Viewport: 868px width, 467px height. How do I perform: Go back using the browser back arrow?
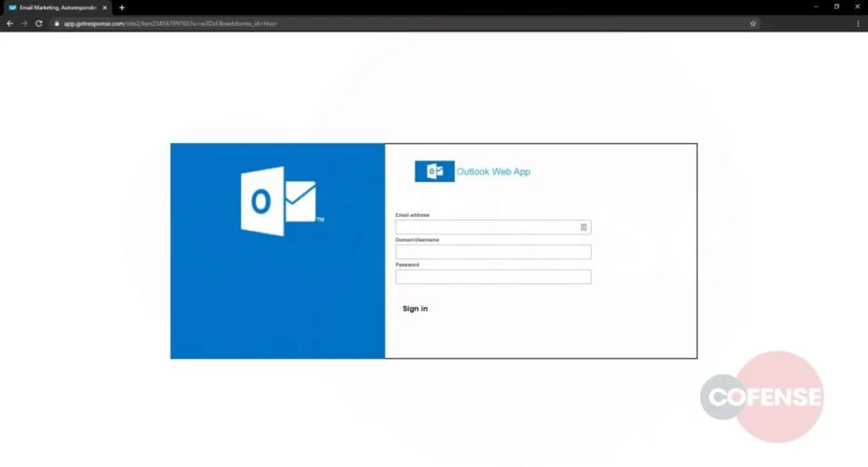click(9, 24)
